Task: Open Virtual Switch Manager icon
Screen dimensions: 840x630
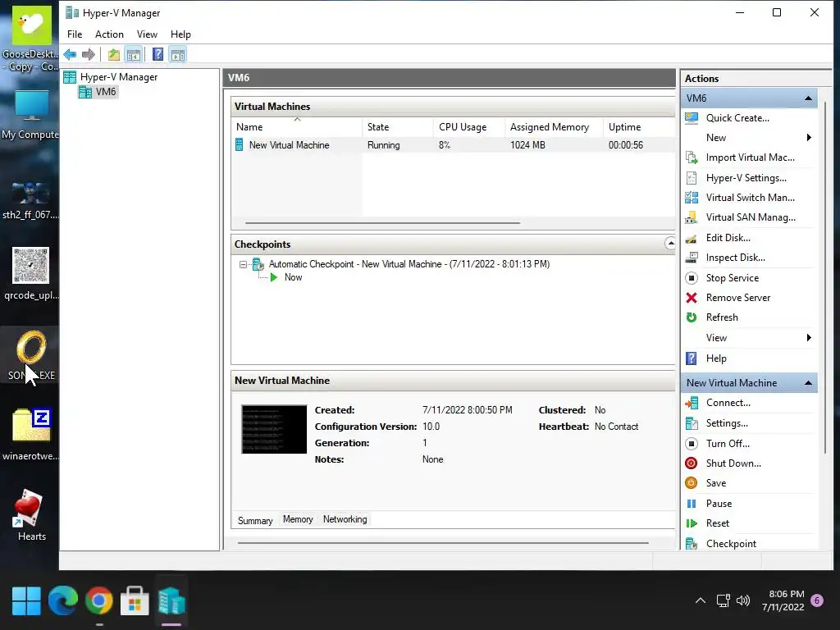Action: coord(692,198)
